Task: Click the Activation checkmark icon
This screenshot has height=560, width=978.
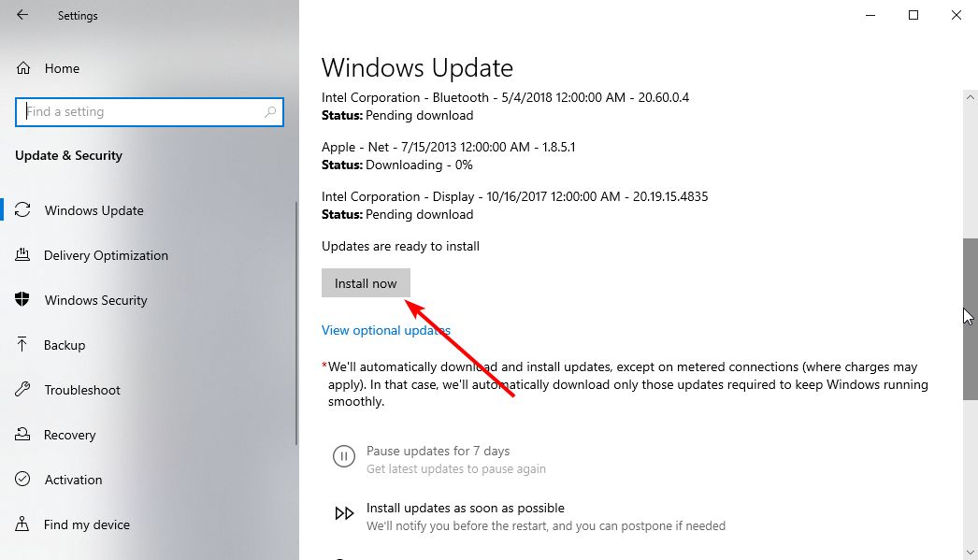Action: pos(22,480)
